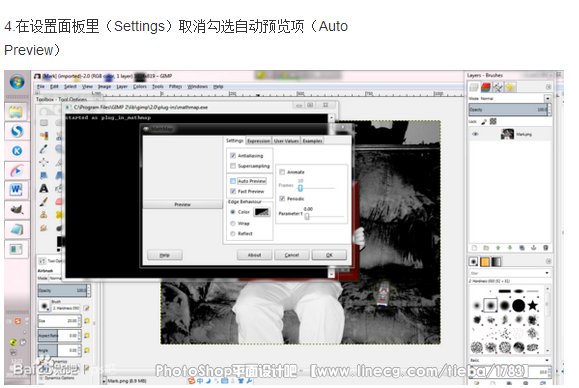Open the Airbrush Mode dropdown in Tool Options
The height and width of the screenshot is (388, 579).
(x=55, y=278)
